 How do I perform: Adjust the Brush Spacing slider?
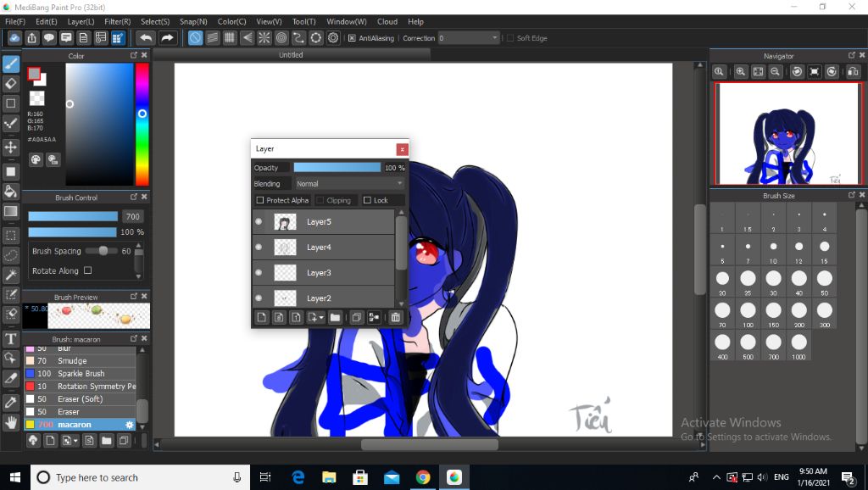103,251
